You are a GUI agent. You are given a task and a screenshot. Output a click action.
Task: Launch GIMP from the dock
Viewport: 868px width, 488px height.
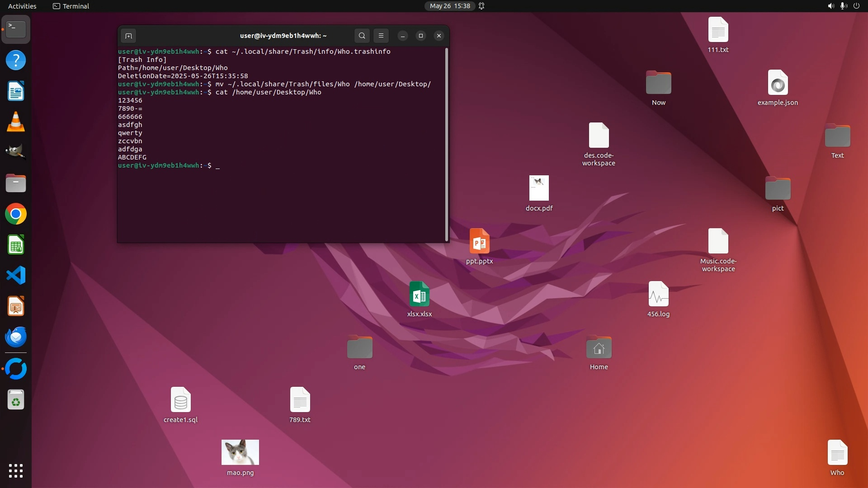pos(16,152)
